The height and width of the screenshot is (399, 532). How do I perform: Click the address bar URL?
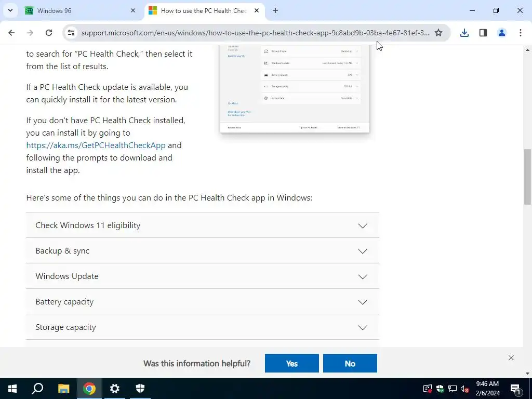(x=255, y=33)
